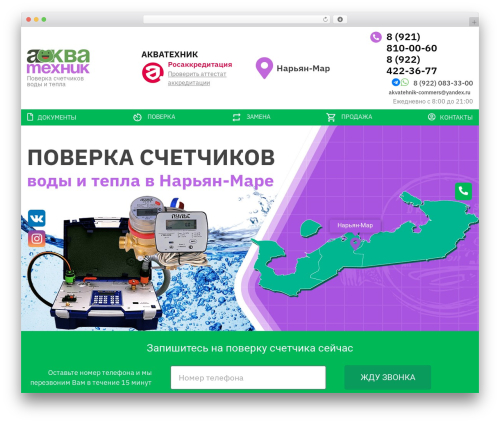Viewport: 500px width, 423px height.
Task: Click text Запишитесь на поверку счетчика сейчас
Action: (250, 348)
